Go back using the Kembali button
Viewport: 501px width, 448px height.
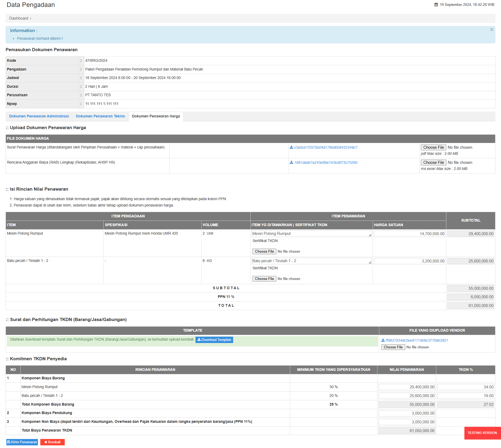tap(53, 442)
